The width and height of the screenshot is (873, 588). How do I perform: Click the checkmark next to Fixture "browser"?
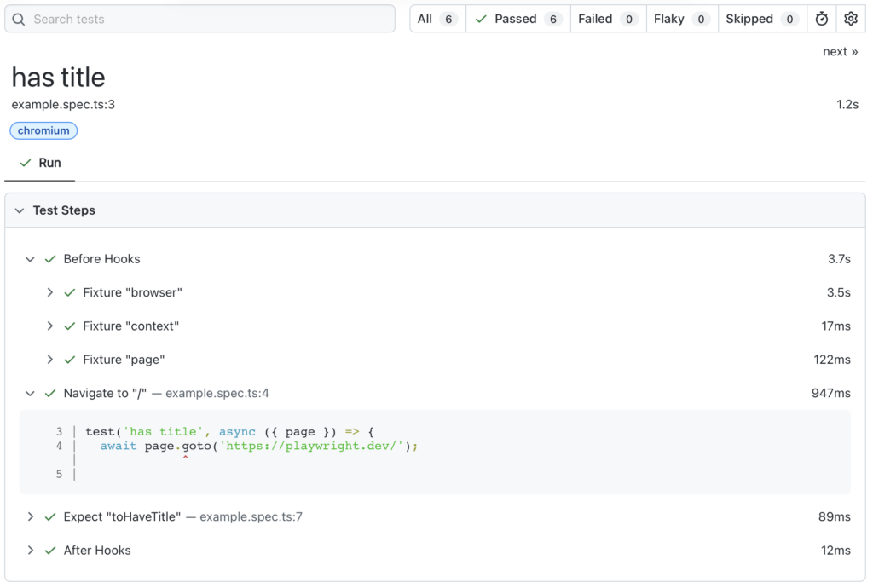click(70, 292)
